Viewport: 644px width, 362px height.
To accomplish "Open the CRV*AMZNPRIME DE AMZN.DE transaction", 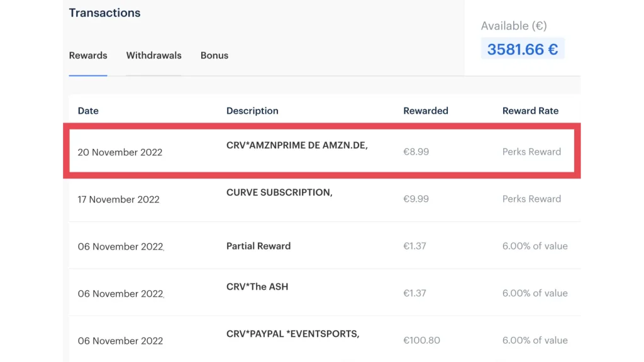I will click(x=297, y=145).
